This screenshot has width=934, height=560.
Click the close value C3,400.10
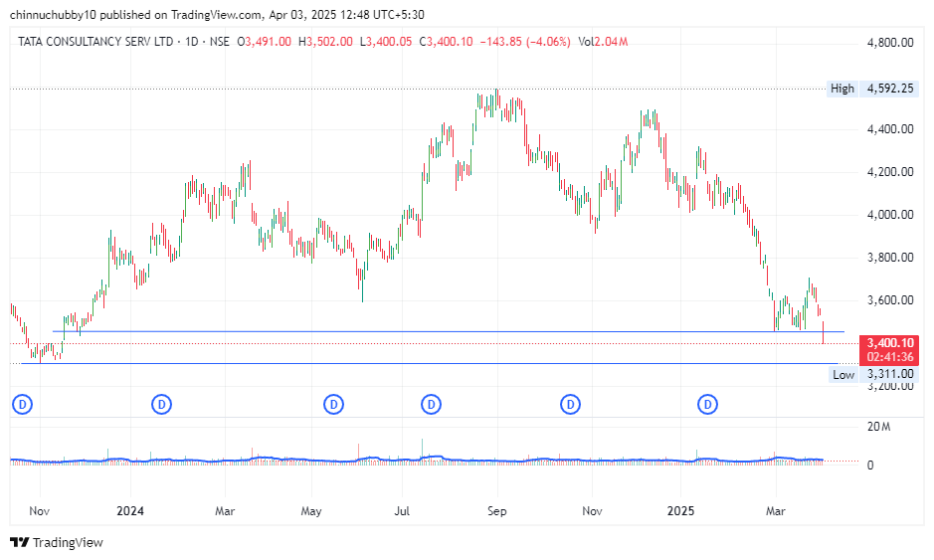click(447, 42)
